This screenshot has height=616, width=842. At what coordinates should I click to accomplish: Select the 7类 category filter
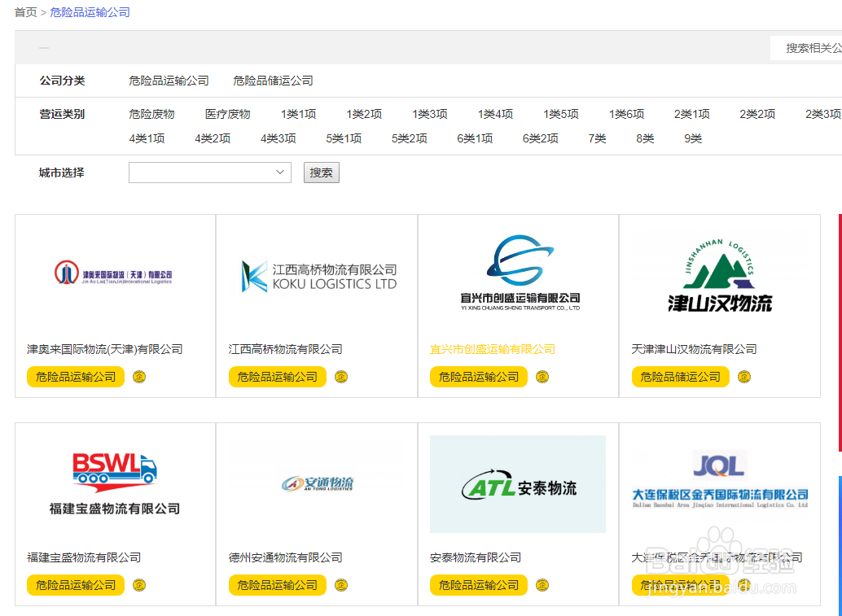tap(597, 139)
